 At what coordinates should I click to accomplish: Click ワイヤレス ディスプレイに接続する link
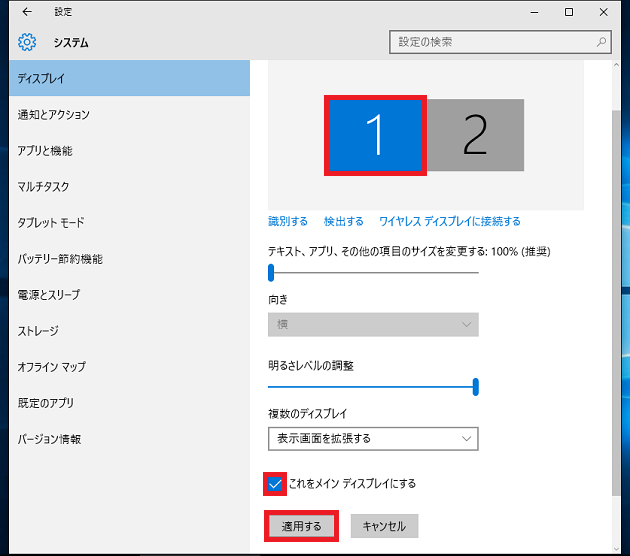(x=450, y=221)
